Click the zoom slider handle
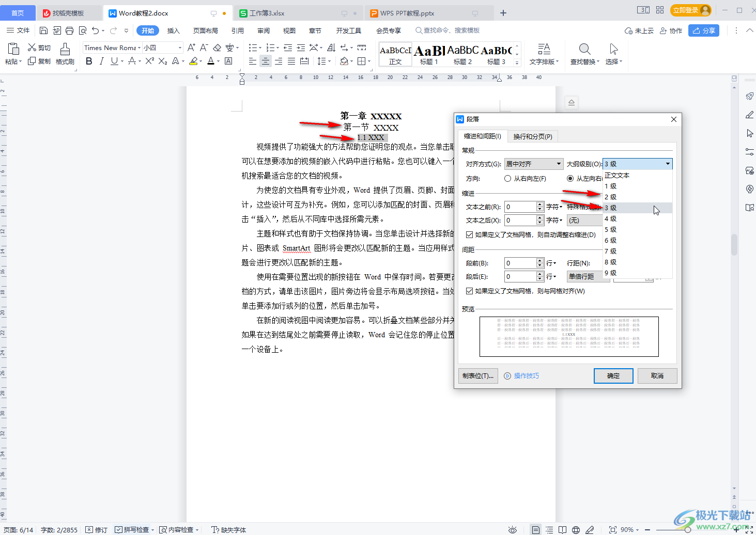The image size is (756, 535). 687,530
